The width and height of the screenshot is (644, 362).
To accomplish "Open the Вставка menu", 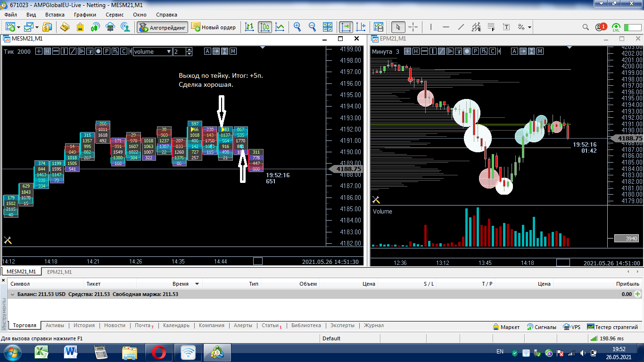I will click(55, 15).
